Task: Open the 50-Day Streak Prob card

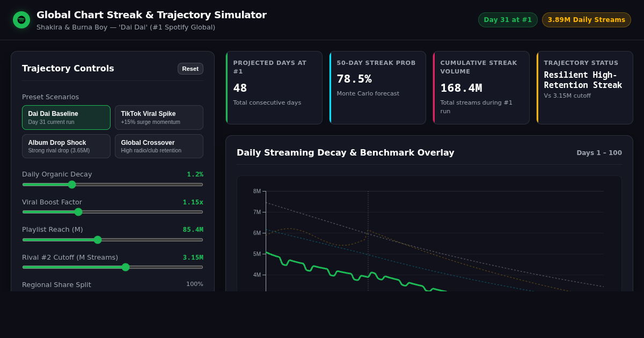Action: coord(377,88)
